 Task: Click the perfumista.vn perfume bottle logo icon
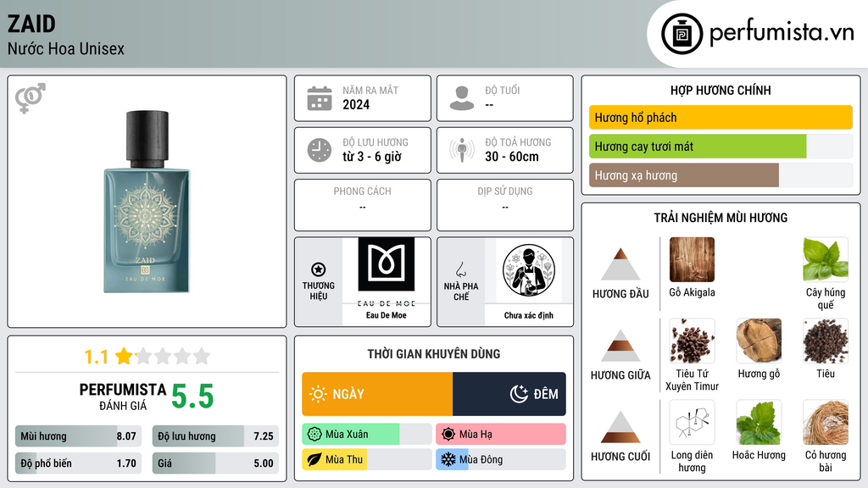pos(682,34)
